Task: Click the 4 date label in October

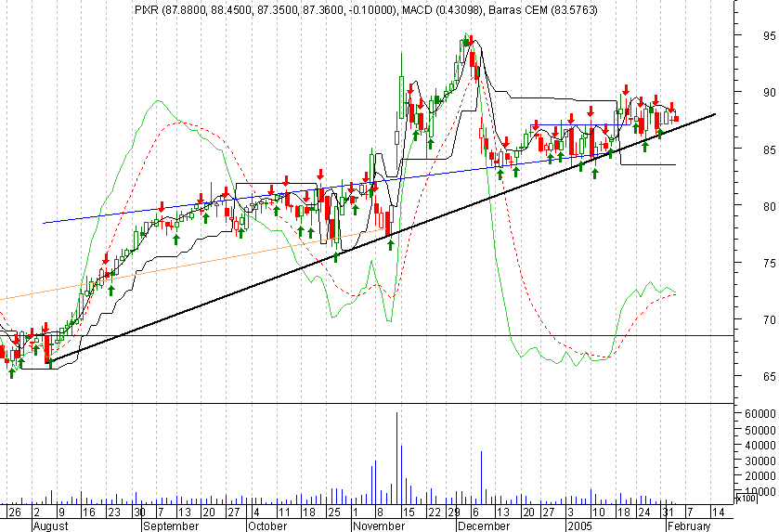Action: 255,513
